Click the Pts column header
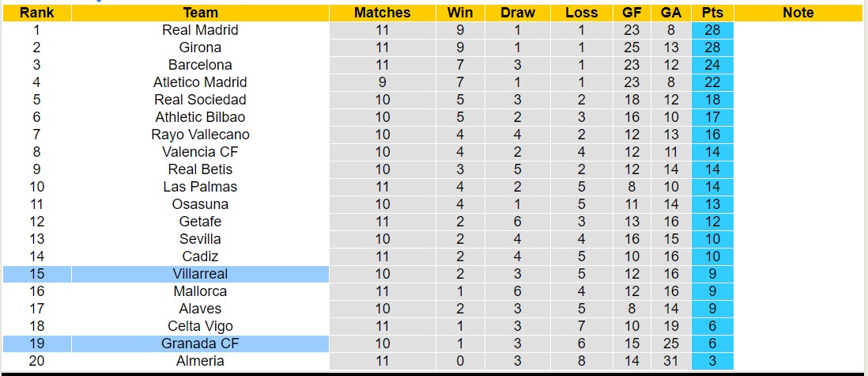Screen dimensions: 868x376 click(712, 13)
